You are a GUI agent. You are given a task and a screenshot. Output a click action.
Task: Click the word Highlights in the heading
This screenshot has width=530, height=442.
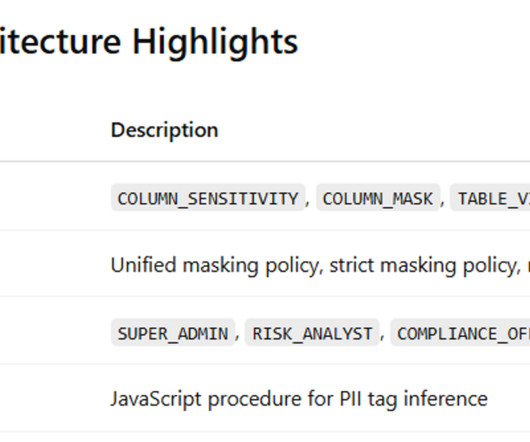(215, 43)
